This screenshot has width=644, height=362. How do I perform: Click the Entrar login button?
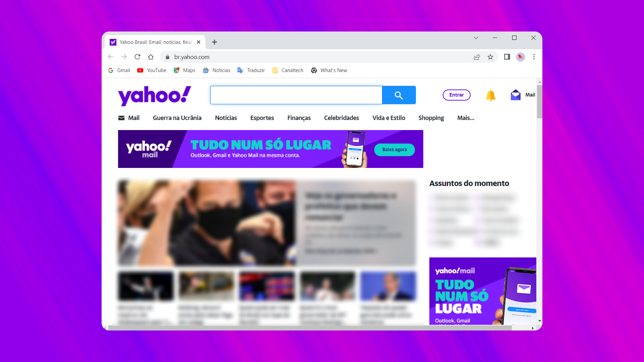pyautogui.click(x=456, y=95)
